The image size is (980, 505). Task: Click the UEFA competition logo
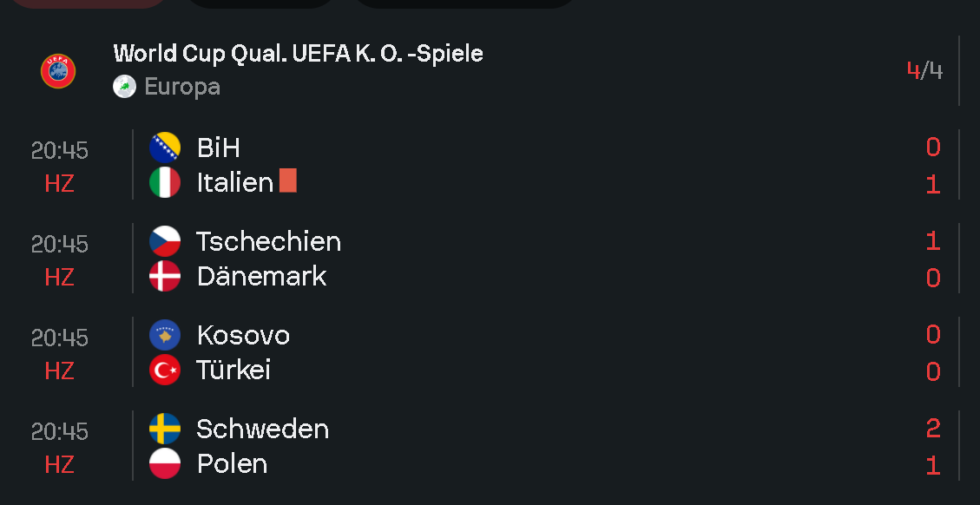pos(58,71)
